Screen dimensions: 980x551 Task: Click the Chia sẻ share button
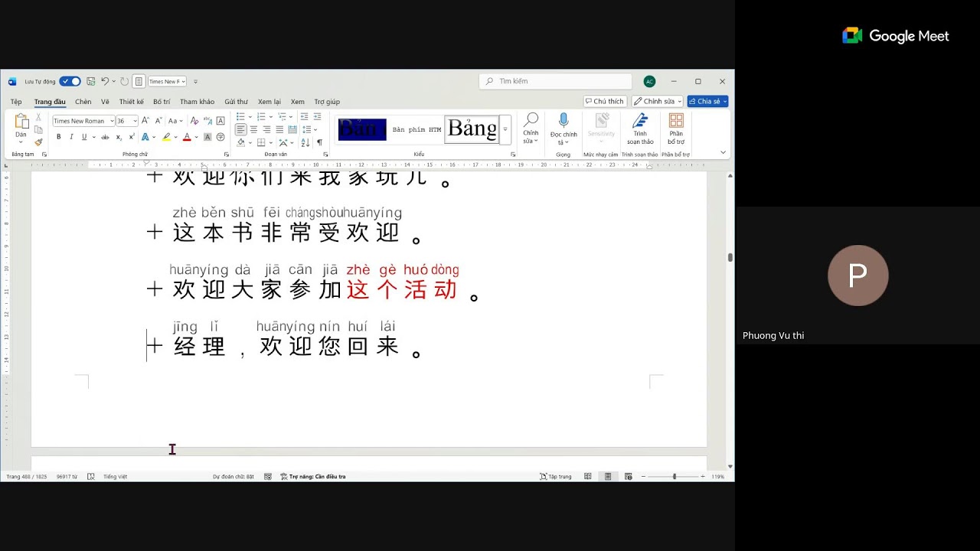707,101
